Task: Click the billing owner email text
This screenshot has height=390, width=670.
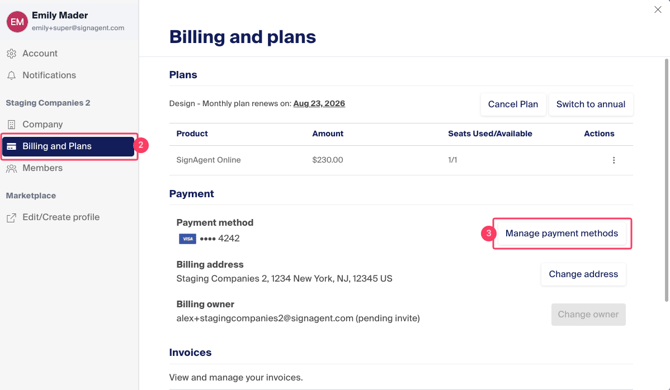Action: tap(298, 319)
